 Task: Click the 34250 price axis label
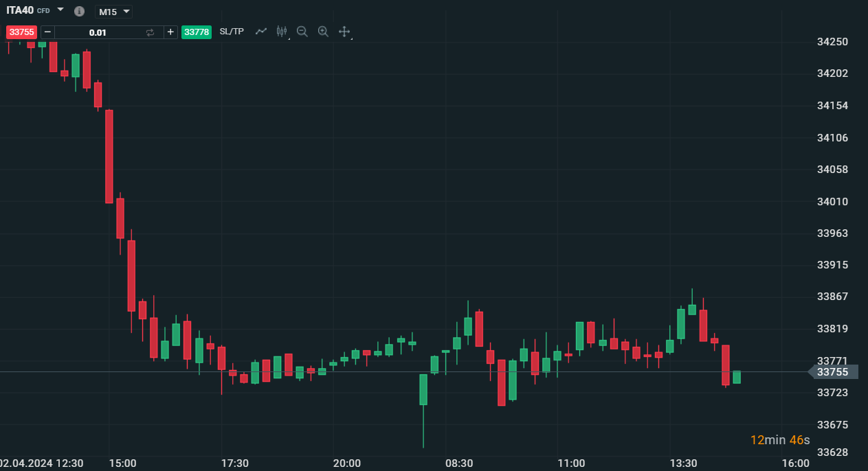tap(832, 42)
